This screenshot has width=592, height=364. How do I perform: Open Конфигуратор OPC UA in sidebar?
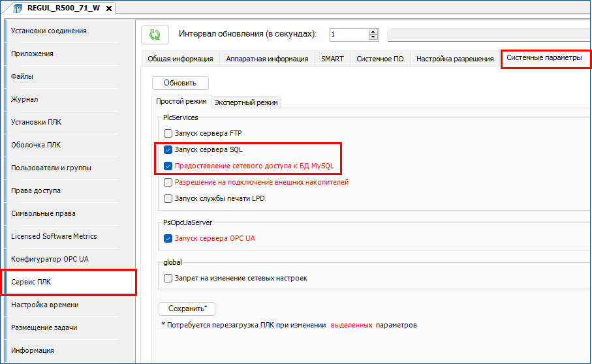(x=50, y=259)
